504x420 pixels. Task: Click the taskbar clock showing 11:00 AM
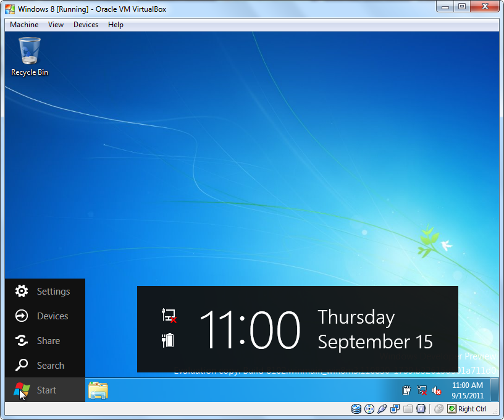point(468,390)
